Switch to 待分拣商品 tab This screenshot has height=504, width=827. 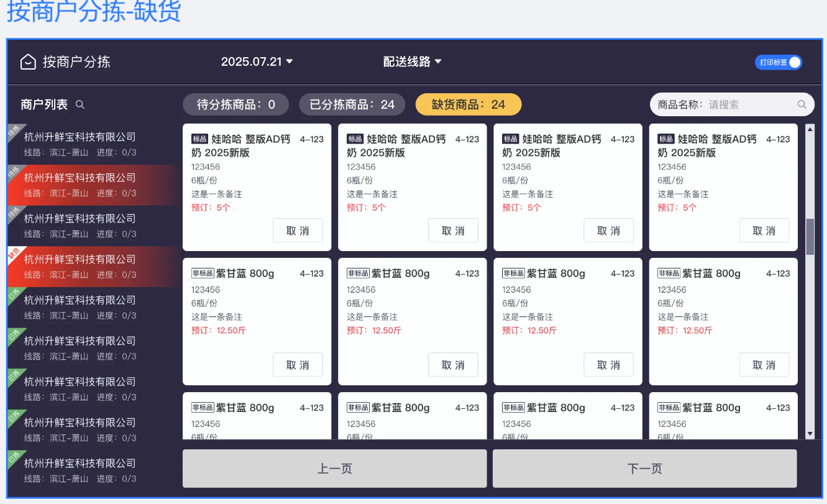pyautogui.click(x=236, y=104)
